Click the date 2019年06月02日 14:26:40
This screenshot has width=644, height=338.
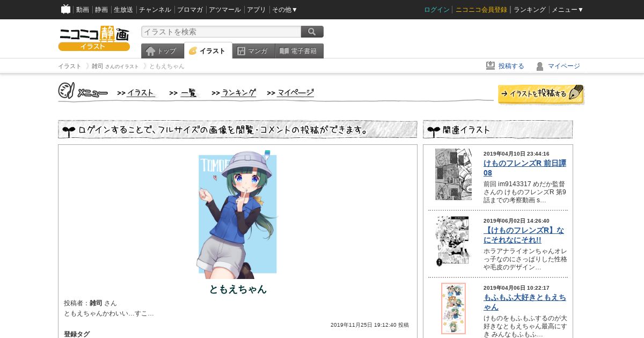pos(516,221)
